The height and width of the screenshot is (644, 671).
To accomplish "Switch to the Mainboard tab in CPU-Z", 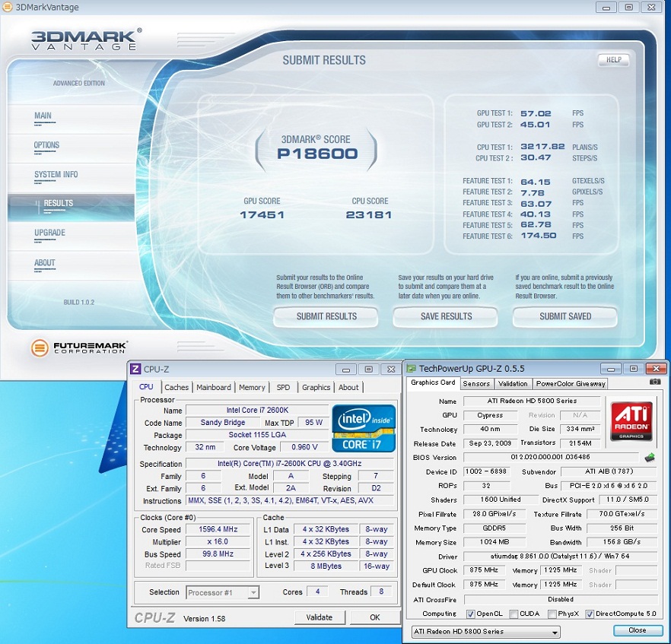I will pos(213,387).
